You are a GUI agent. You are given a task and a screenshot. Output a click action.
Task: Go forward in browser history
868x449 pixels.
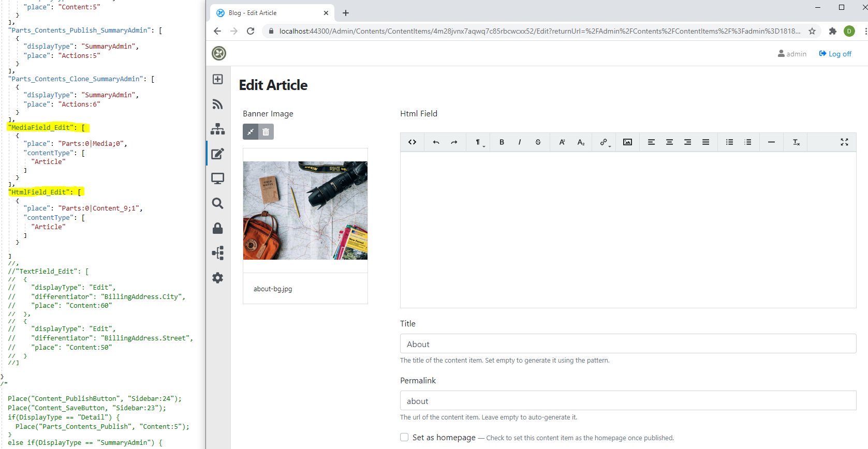(x=234, y=31)
